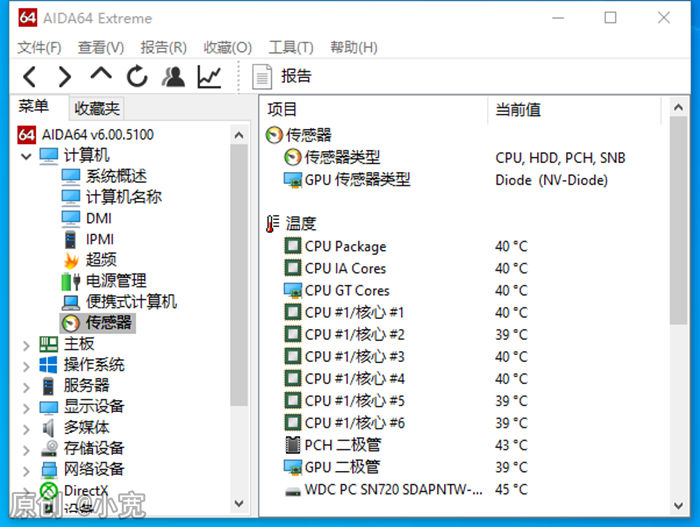The width and height of the screenshot is (700, 527).
Task: Open the user icon in the toolbar
Action: 173,76
